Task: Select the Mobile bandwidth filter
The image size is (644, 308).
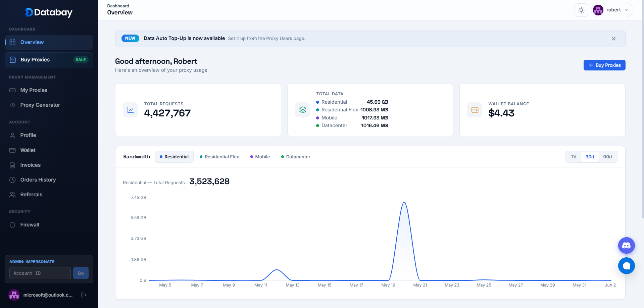Action: click(x=260, y=157)
